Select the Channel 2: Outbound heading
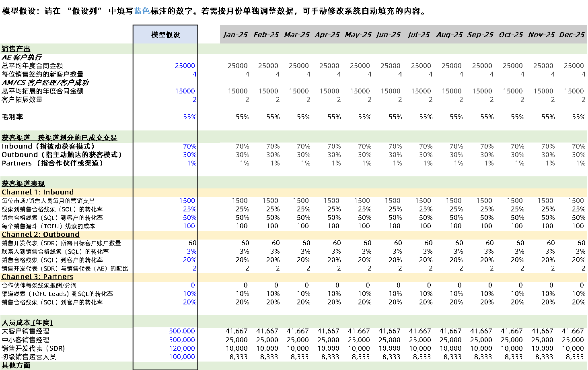 (x=40, y=234)
